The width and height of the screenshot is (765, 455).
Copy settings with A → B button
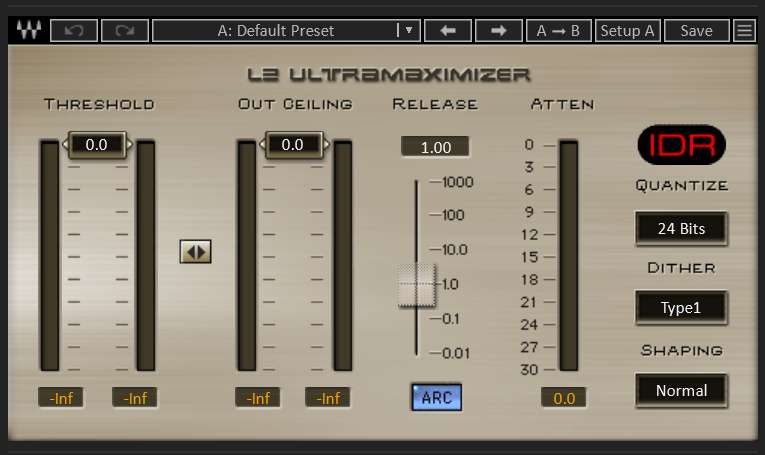pyautogui.click(x=558, y=30)
